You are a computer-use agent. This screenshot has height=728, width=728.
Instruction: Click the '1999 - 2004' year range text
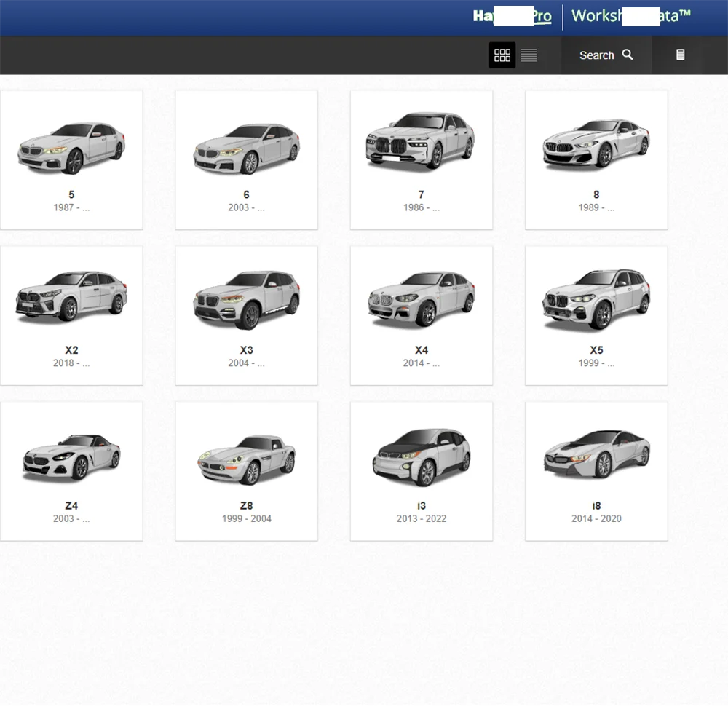[247, 518]
